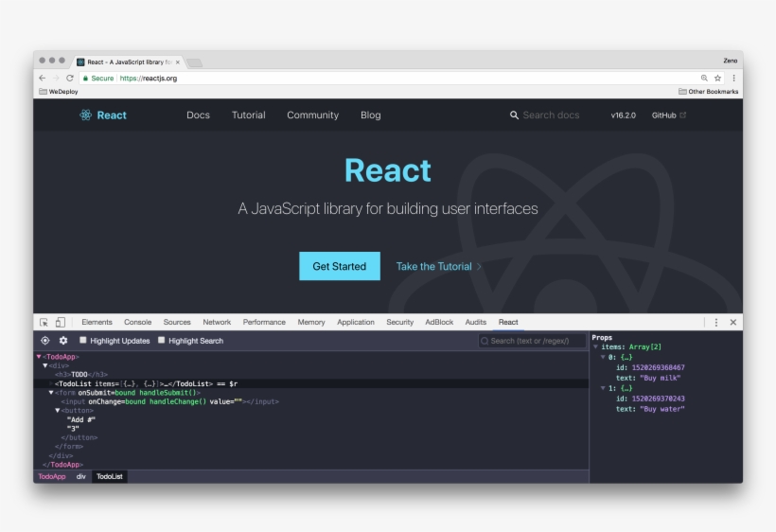Open the Chrome three-dot menu
Image resolution: width=776 pixels, height=532 pixels.
734,78
